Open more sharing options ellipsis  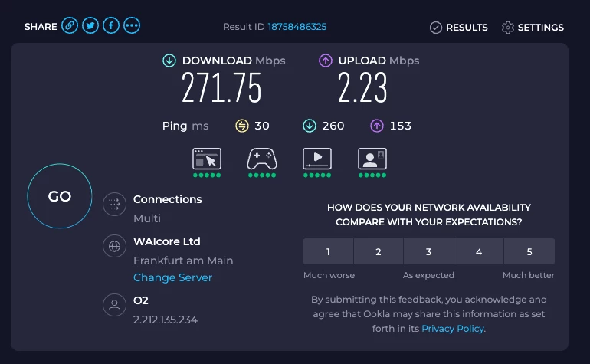[132, 26]
